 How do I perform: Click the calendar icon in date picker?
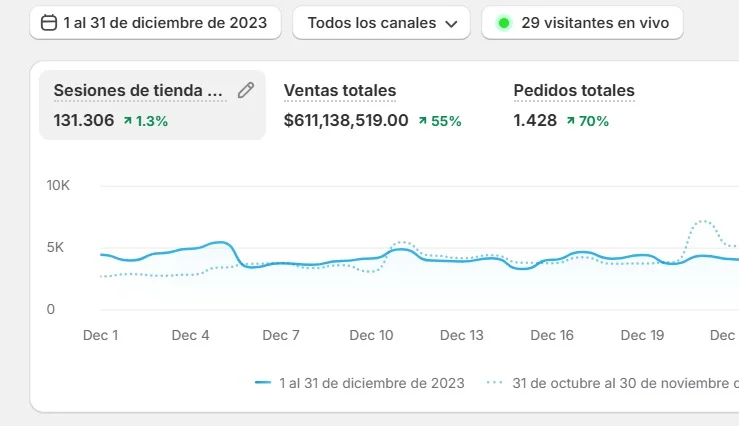48,22
